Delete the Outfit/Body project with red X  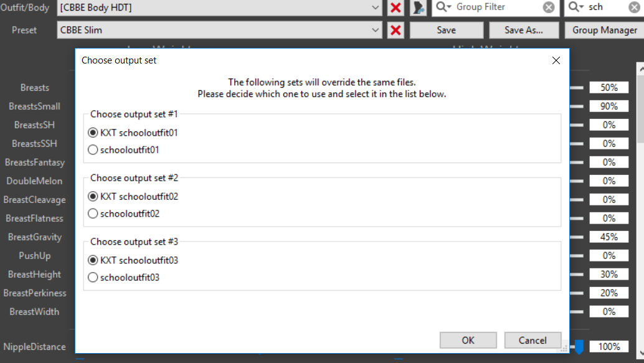[395, 7]
